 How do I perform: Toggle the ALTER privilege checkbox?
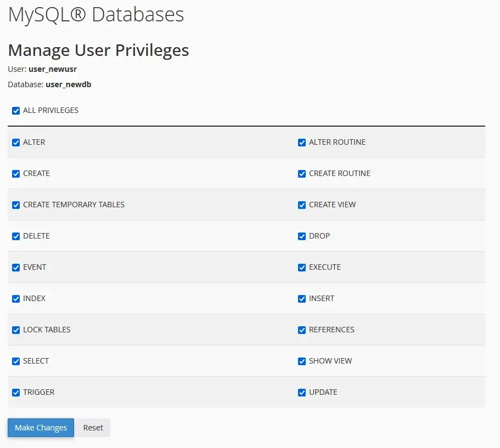click(x=15, y=142)
